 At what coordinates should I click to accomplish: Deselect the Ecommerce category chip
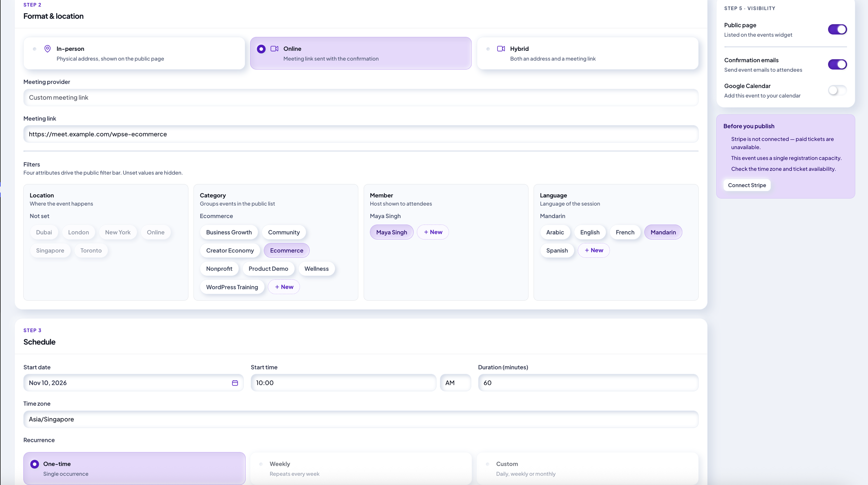tap(287, 251)
